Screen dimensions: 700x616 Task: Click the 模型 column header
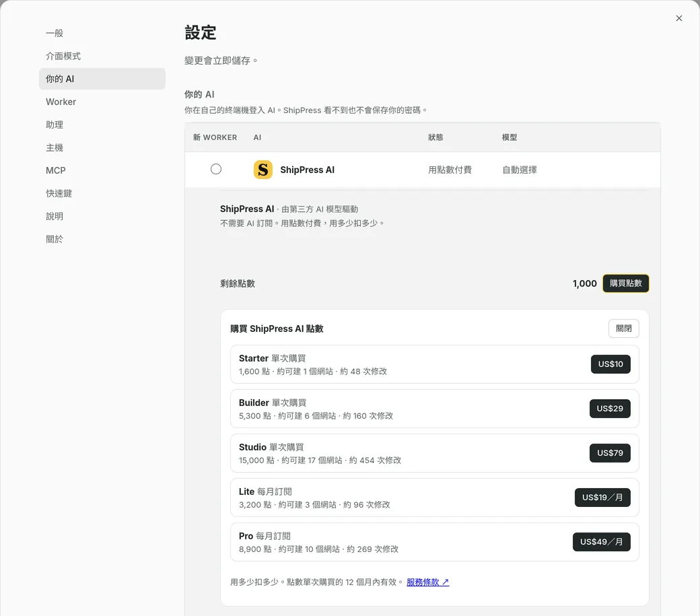(510, 137)
